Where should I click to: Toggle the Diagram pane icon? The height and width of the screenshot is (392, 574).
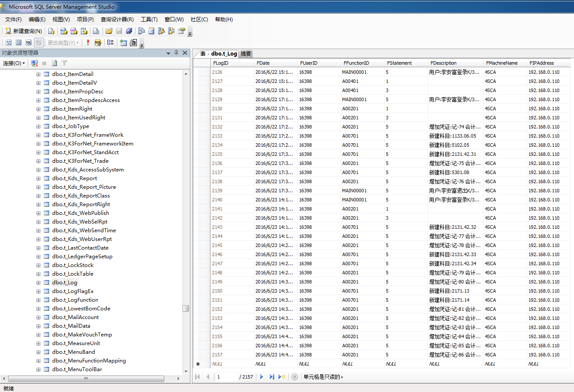coord(8,43)
